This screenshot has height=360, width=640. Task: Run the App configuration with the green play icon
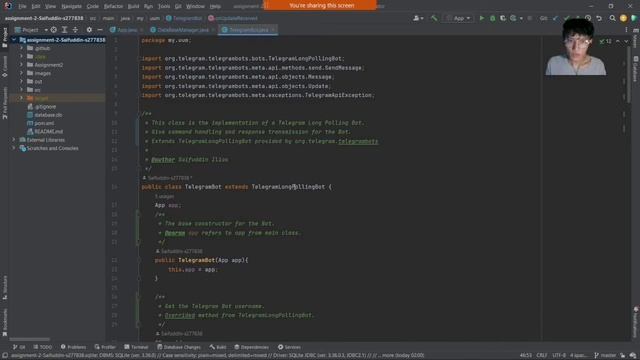pos(482,18)
